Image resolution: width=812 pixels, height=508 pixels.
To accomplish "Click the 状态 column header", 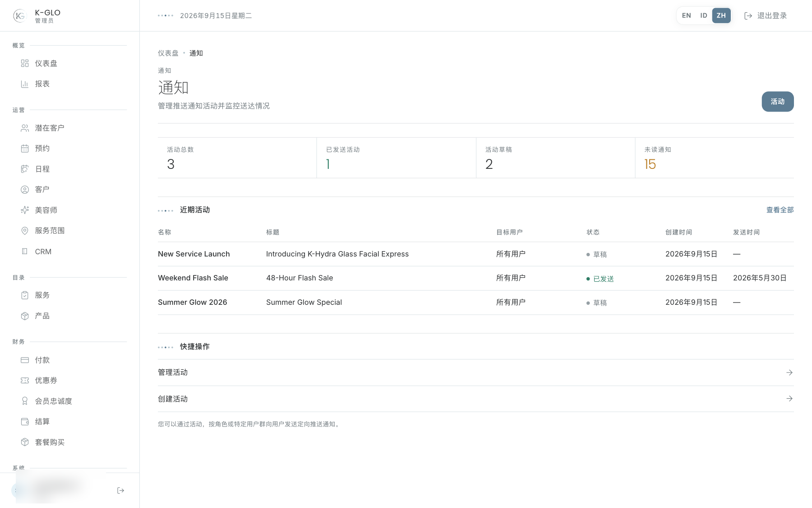I will point(593,232).
